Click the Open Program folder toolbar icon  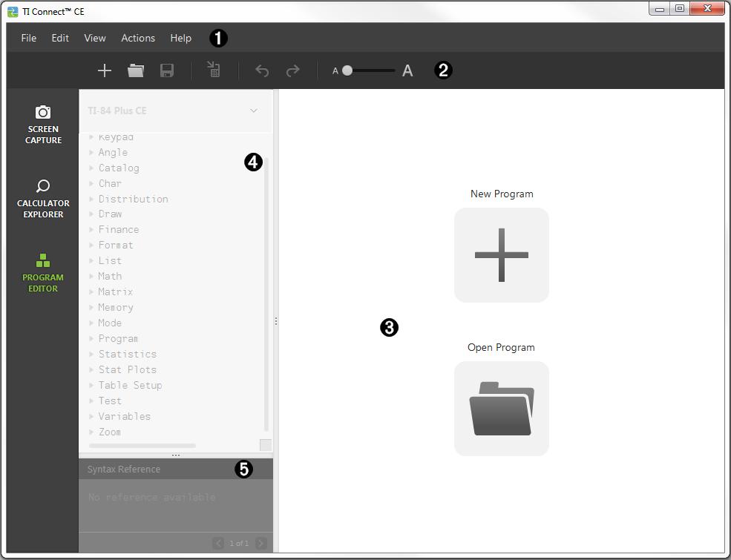coord(136,70)
